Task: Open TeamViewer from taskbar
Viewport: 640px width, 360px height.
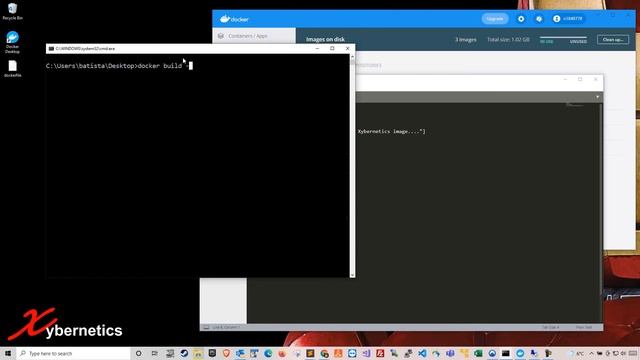Action: (352, 353)
